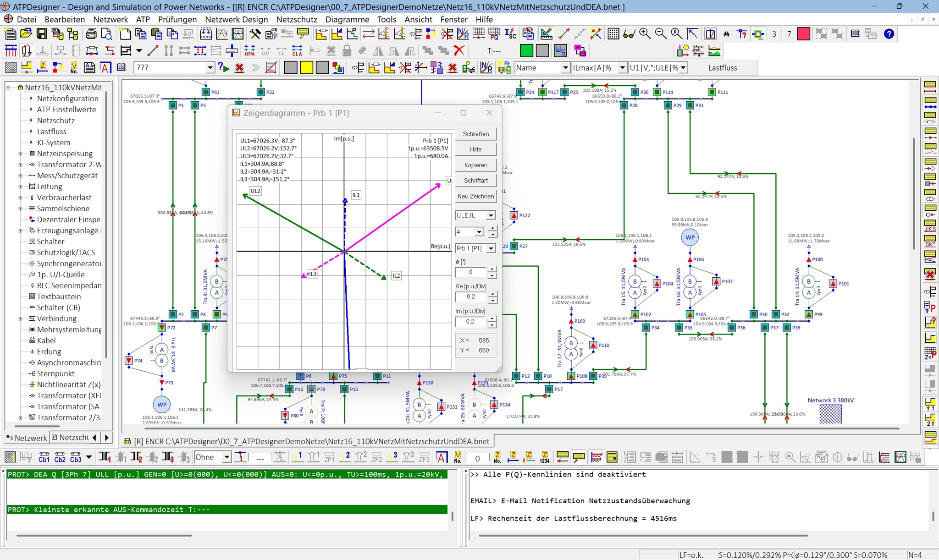Image resolution: width=939 pixels, height=560 pixels.
Task: Click the blue help question mark icon
Action: coord(889,34)
